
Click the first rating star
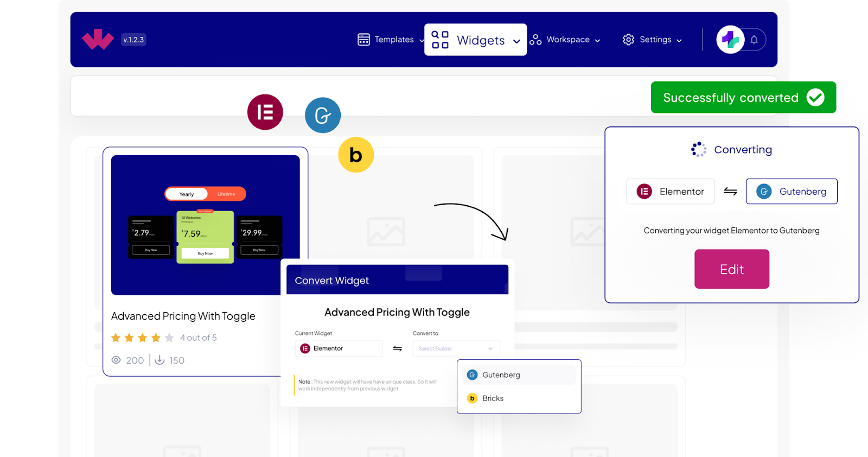pyautogui.click(x=116, y=338)
